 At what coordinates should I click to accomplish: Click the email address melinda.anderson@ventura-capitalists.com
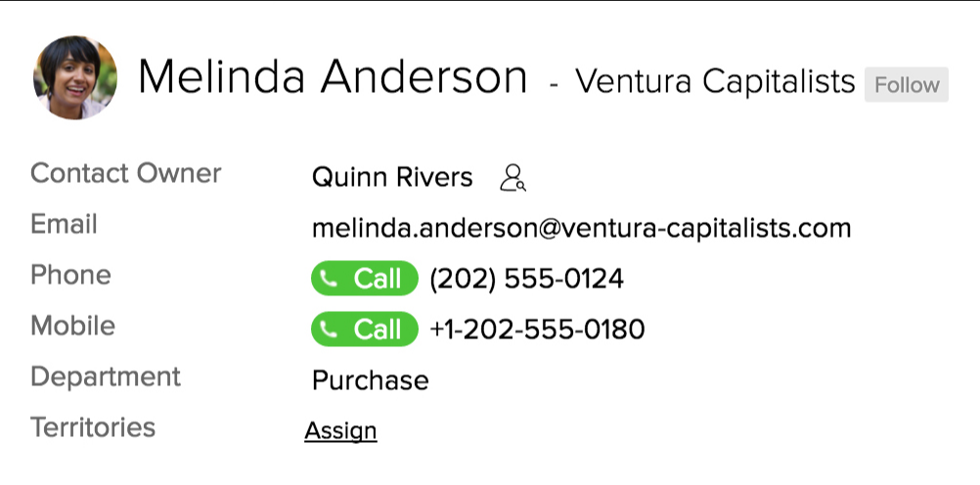(581, 229)
